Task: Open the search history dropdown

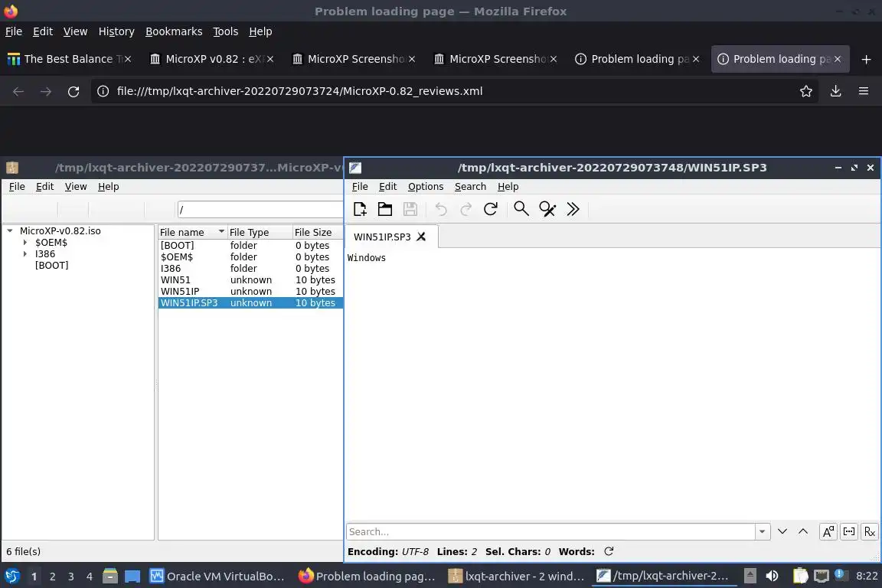Action: coord(763,532)
